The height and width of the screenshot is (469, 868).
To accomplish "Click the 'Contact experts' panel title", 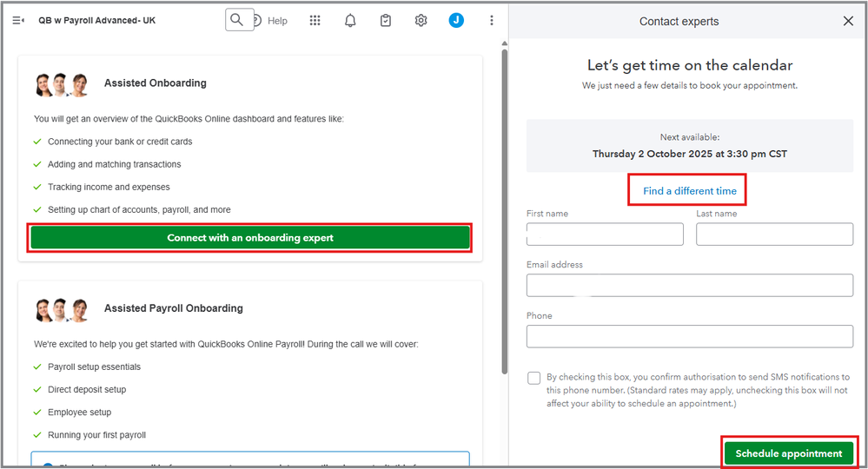I will click(679, 22).
